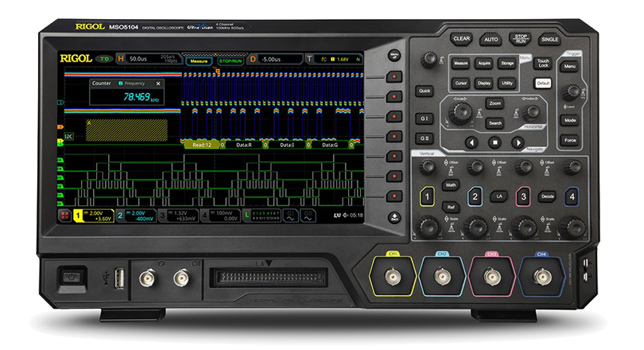Push the Quick key

[425, 91]
